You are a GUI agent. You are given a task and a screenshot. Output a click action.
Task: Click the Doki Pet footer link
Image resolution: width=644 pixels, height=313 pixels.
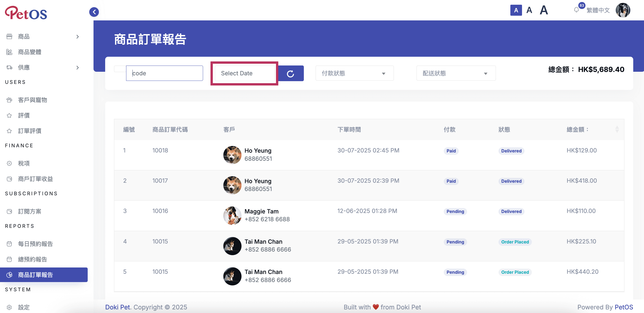(117, 307)
